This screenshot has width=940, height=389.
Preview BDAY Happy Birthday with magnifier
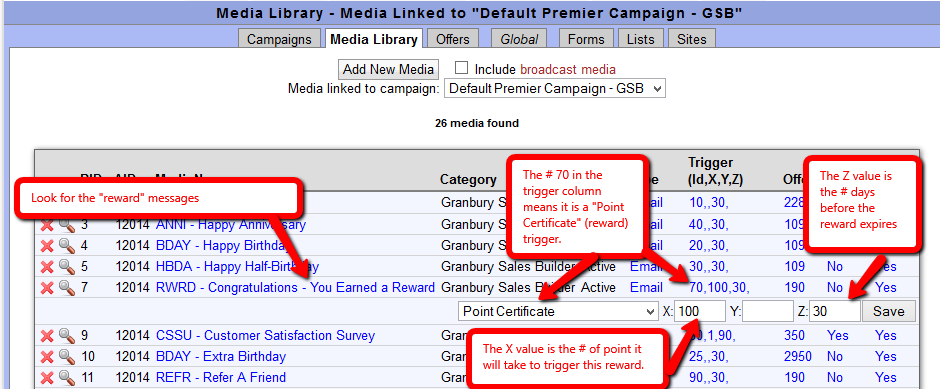click(66, 246)
